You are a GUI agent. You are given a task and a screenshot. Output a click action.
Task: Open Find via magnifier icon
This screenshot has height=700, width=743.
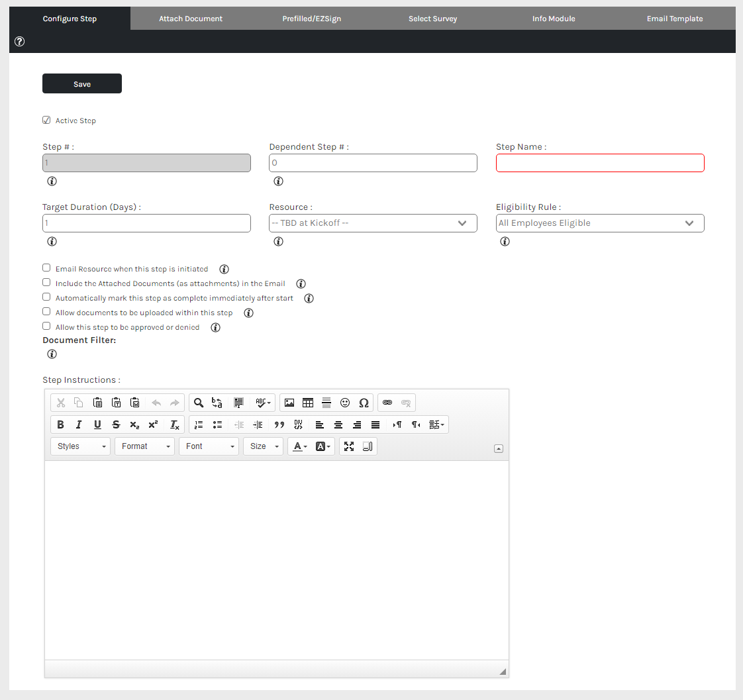pyautogui.click(x=199, y=403)
